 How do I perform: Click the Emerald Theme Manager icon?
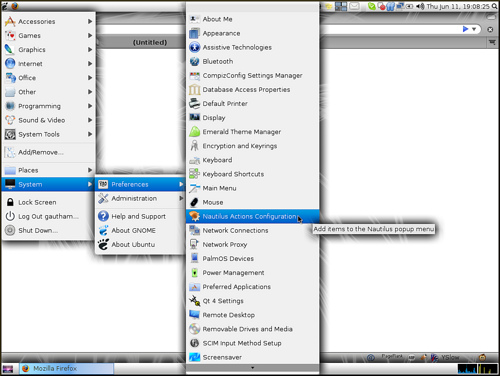194,132
